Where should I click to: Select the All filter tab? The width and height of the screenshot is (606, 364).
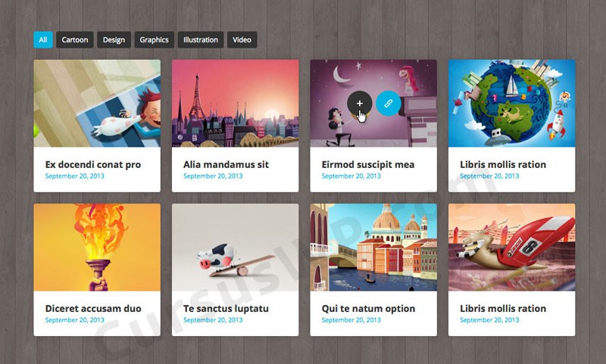click(x=43, y=39)
